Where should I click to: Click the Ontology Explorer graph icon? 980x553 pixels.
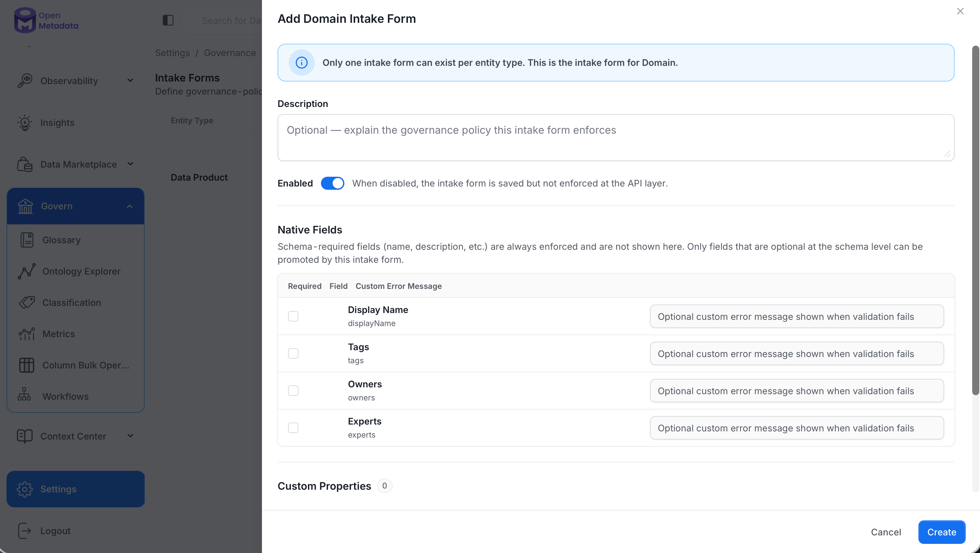(x=27, y=271)
